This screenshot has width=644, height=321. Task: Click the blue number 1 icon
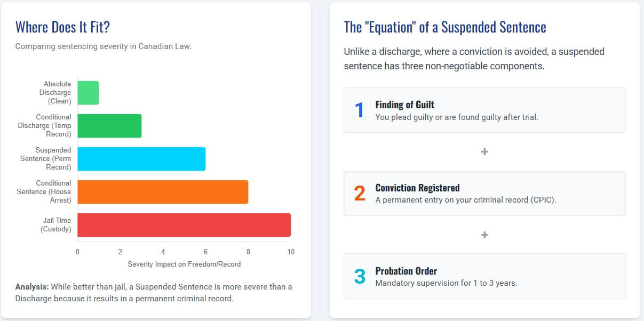click(359, 110)
